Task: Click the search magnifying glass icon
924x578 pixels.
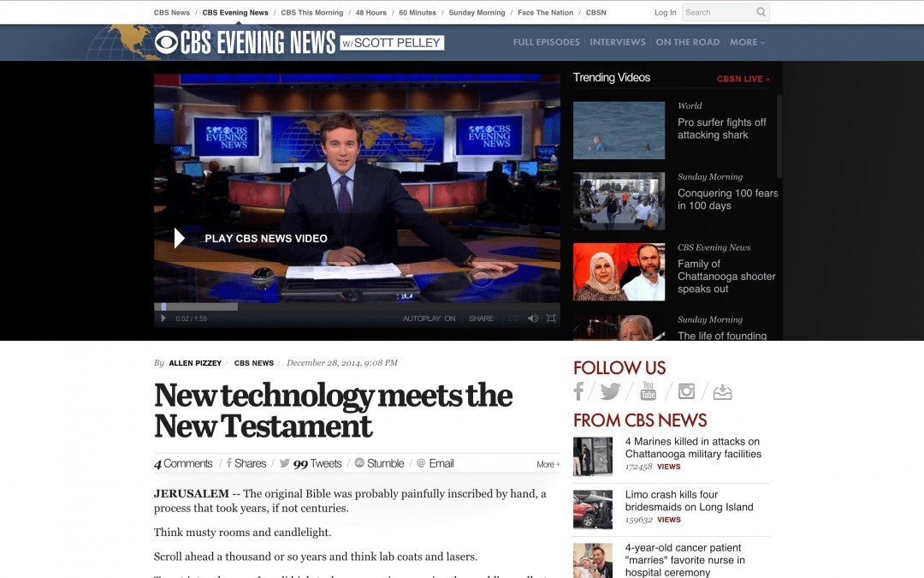Action: [761, 12]
